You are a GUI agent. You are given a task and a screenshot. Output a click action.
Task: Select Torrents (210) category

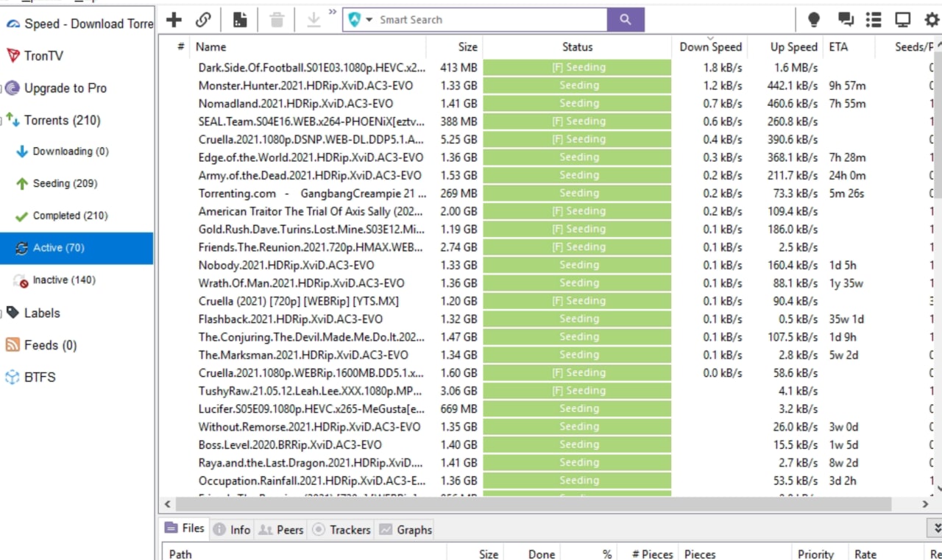coord(63,120)
